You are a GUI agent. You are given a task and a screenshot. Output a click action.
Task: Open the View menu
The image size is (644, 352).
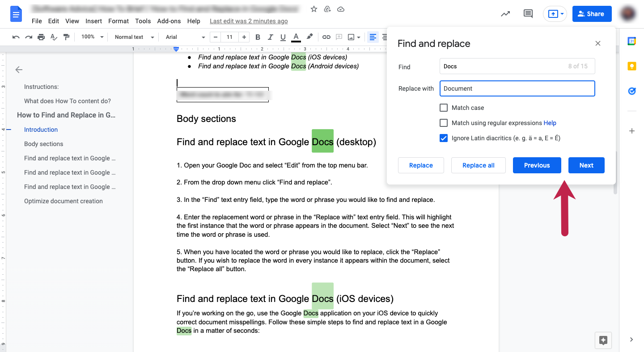pyautogui.click(x=72, y=21)
